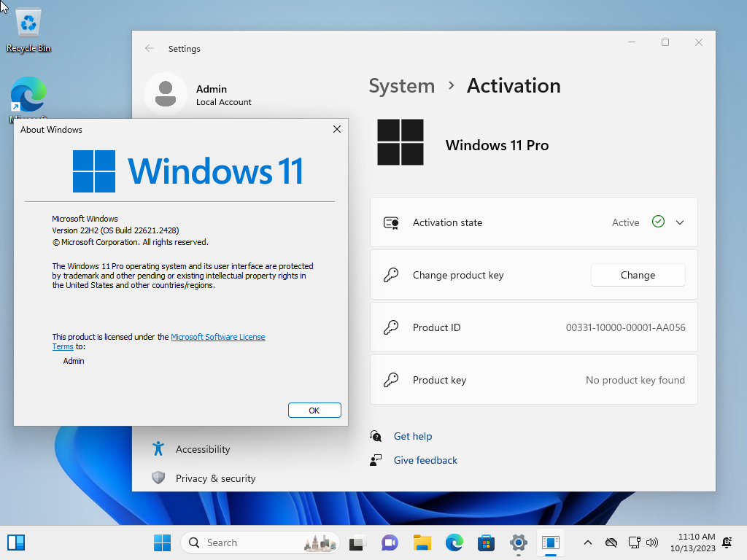
Task: Click the 'Windows 11 Pro' edition title
Action: [x=497, y=145]
